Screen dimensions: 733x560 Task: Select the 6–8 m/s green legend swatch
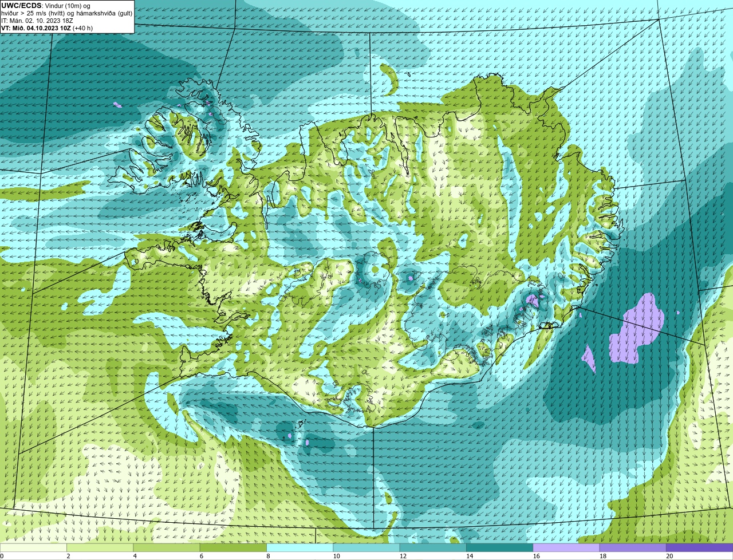point(234,548)
